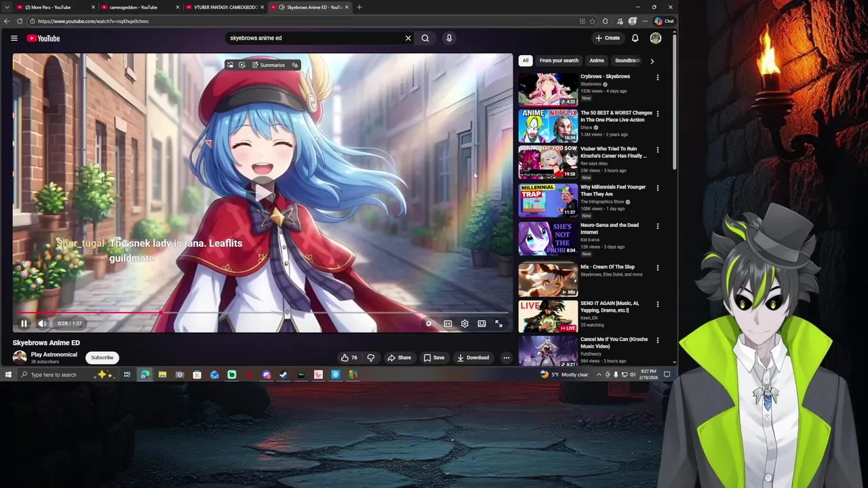
Task: Go back in the browser
Action: click(x=7, y=21)
